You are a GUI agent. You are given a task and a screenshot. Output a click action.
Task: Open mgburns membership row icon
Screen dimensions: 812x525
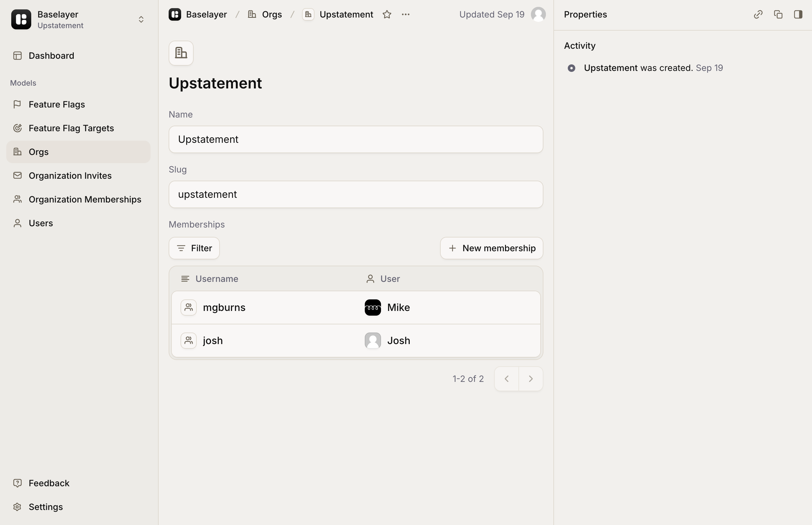188,307
